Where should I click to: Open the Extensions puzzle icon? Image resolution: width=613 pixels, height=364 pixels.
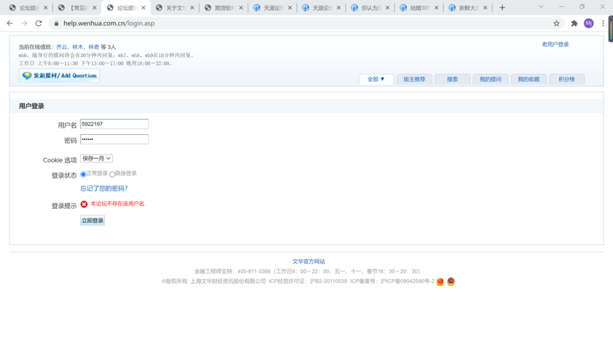(574, 24)
